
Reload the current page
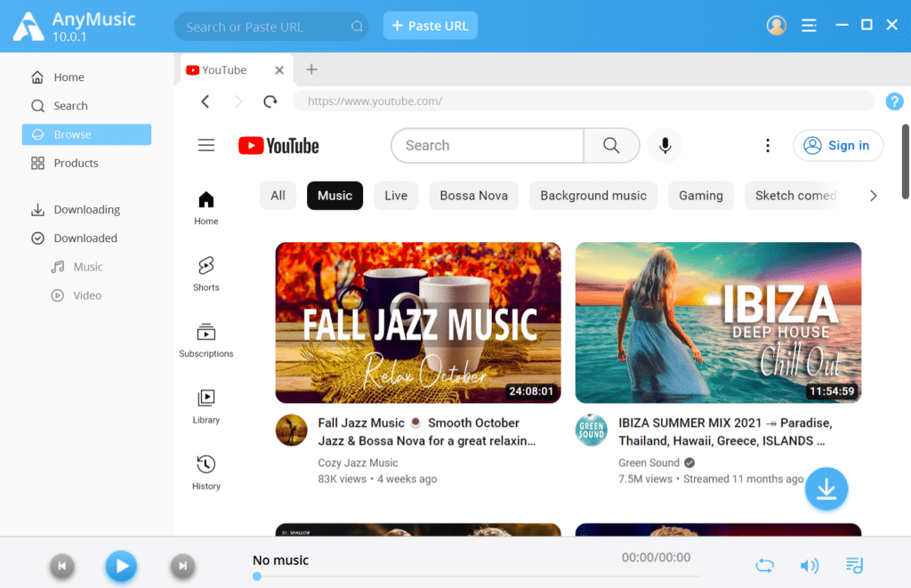[270, 101]
